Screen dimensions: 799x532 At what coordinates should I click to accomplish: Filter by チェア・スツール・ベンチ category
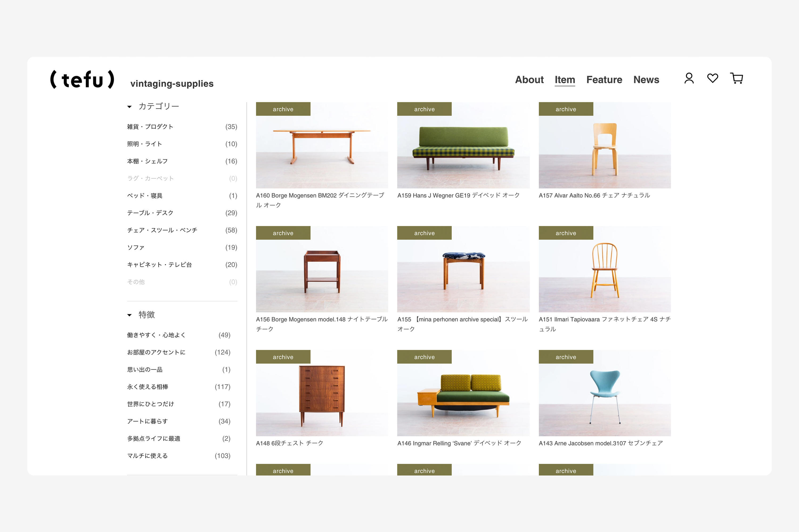point(182,230)
